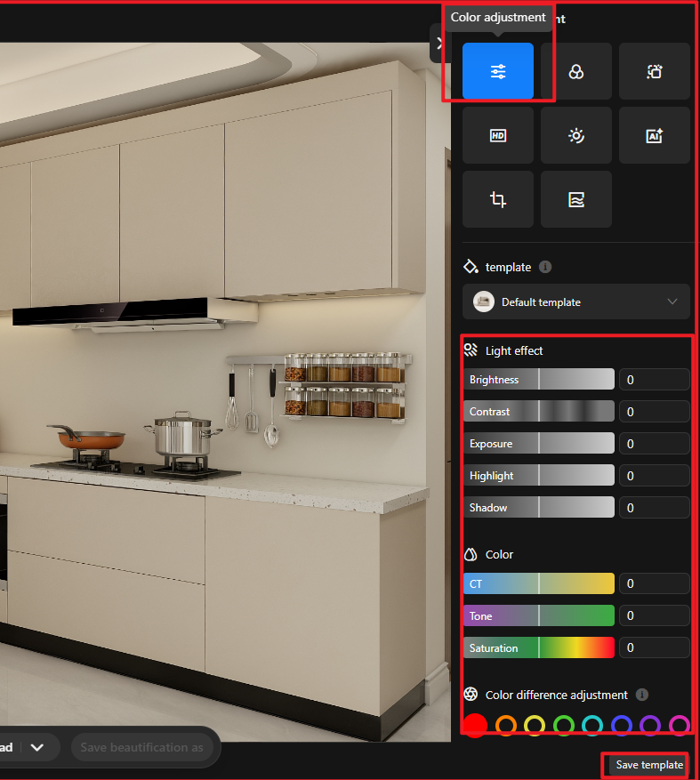Select the Color adjustment tool
Screen dimensions: 700x780
[x=497, y=71]
